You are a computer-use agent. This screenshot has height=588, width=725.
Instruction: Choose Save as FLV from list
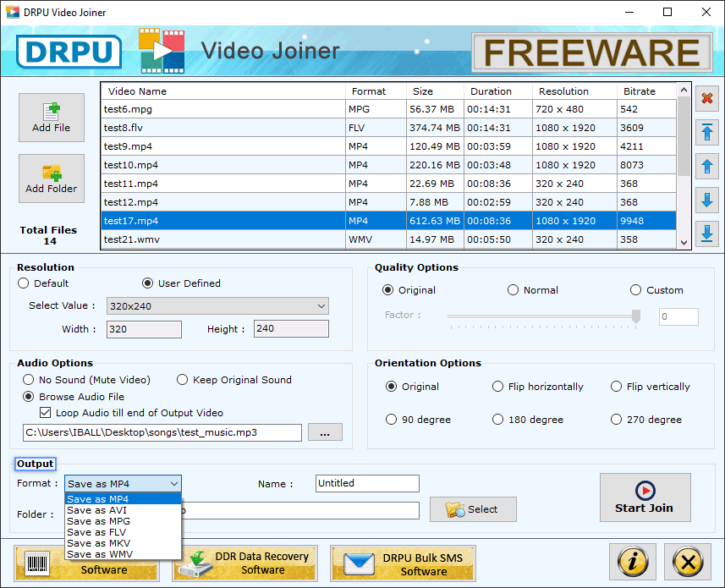coord(123,532)
